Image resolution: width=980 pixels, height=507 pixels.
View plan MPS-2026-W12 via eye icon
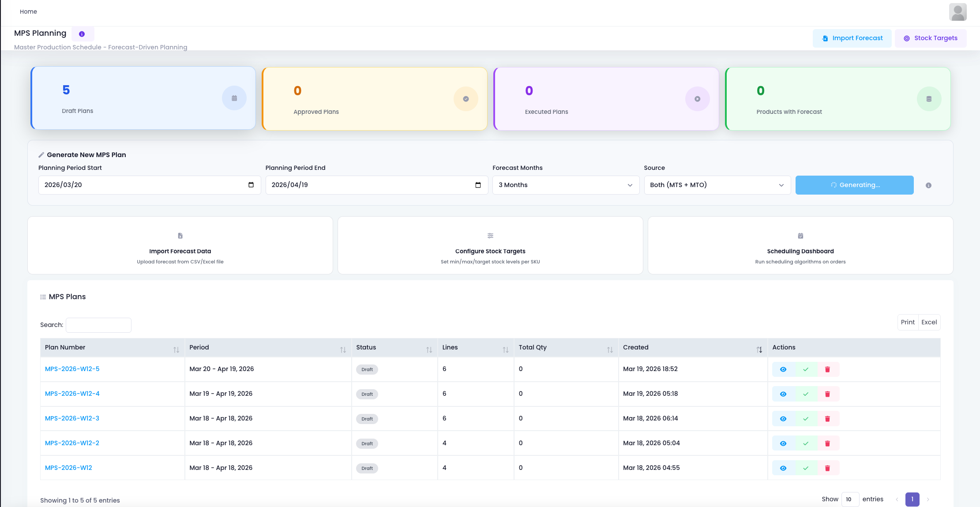pyautogui.click(x=783, y=468)
